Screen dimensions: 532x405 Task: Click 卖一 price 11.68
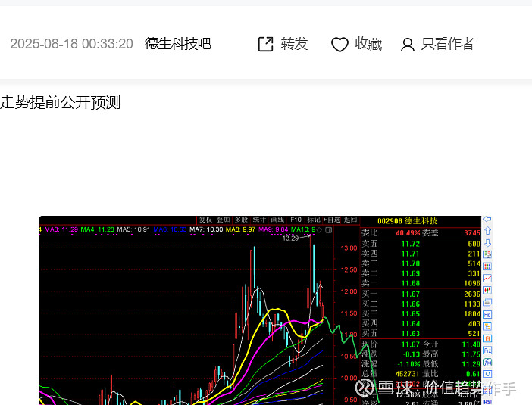click(x=411, y=283)
